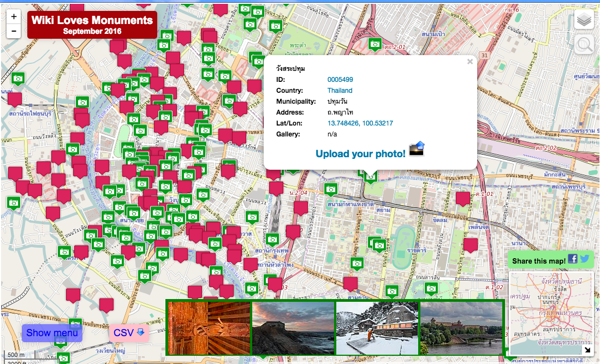Click the upload photo picture icon

pyautogui.click(x=417, y=148)
